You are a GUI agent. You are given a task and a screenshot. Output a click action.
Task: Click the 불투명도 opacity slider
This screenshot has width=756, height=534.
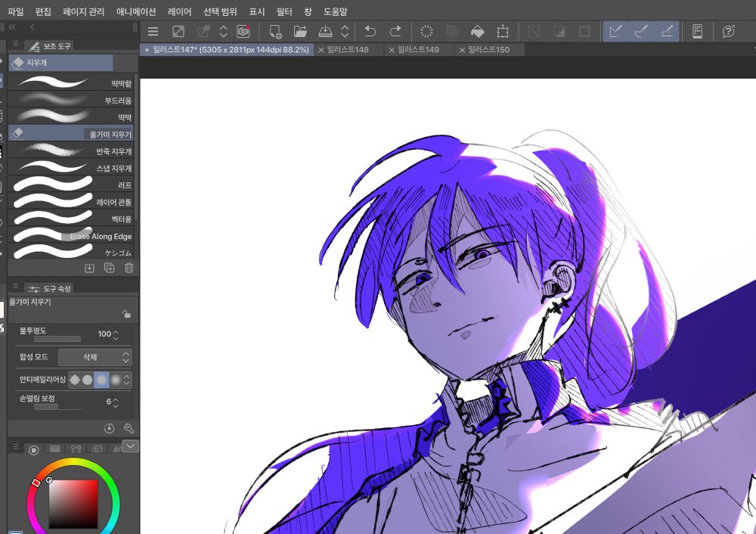(x=57, y=339)
